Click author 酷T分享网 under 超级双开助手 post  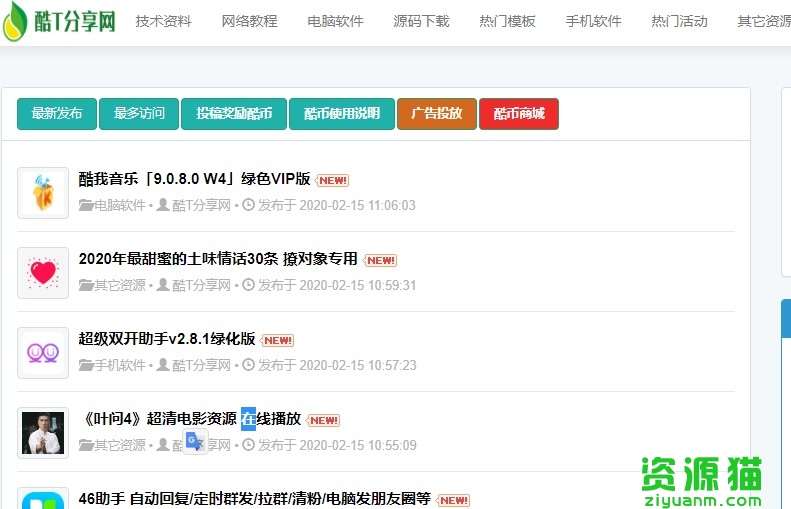pyautogui.click(x=201, y=365)
